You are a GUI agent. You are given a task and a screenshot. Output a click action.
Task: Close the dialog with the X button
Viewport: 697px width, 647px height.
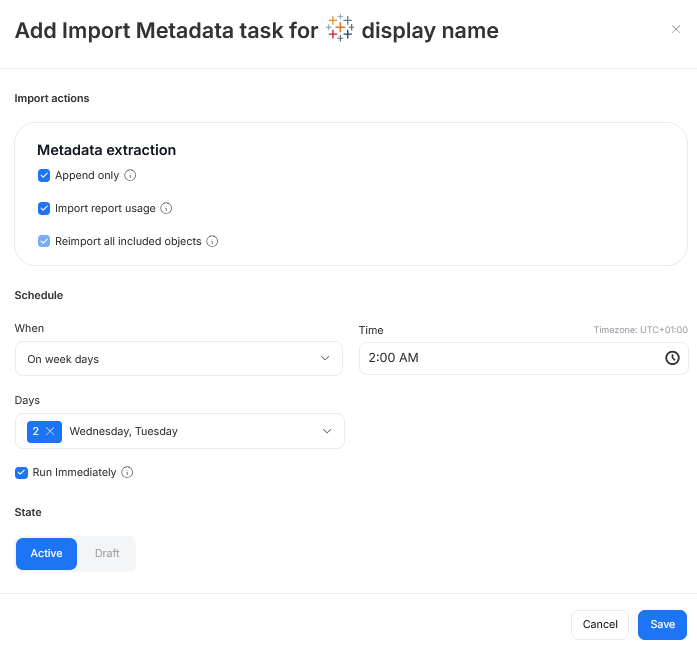(676, 30)
